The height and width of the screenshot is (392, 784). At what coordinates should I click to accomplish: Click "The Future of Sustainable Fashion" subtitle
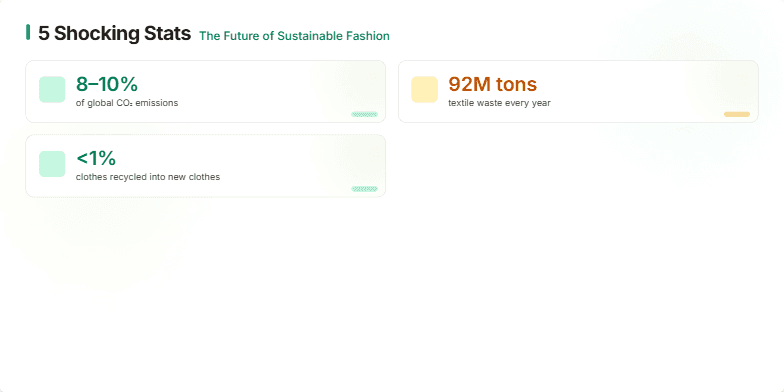point(294,36)
